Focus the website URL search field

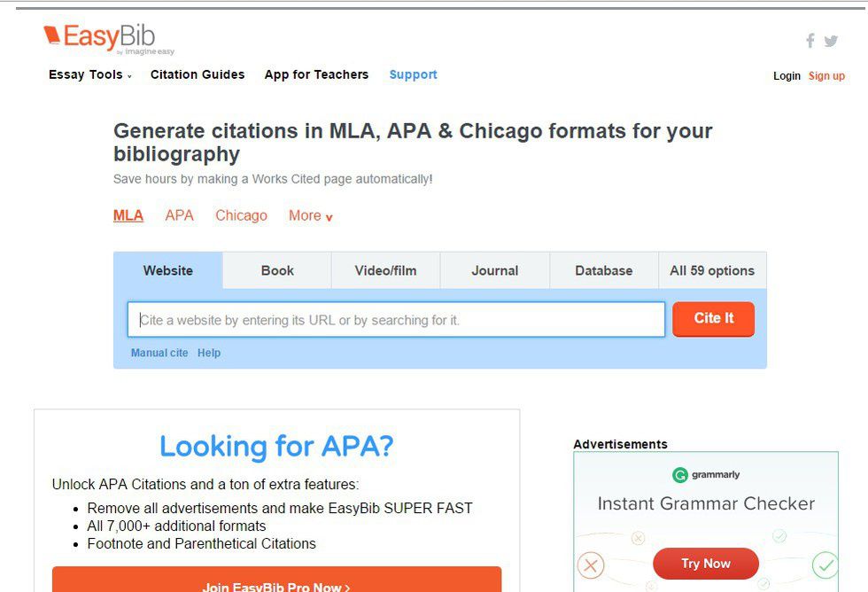396,320
